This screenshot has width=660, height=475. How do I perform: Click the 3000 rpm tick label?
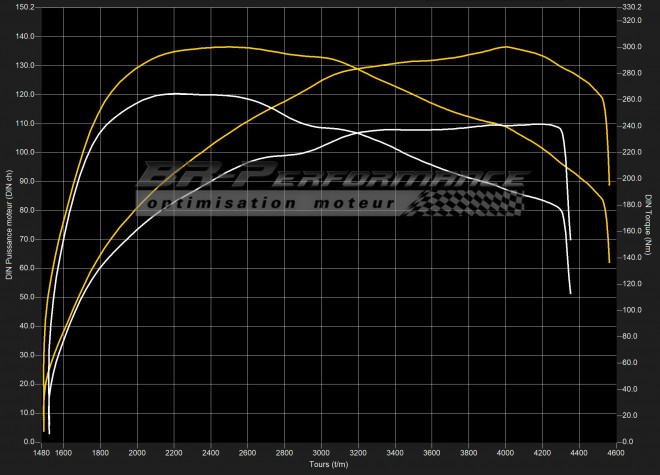pos(321,453)
